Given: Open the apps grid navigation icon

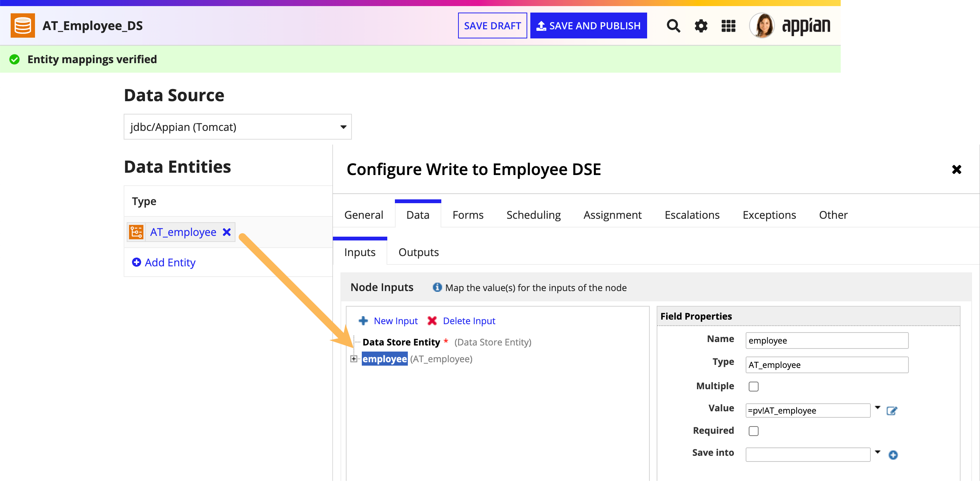Looking at the screenshot, I should (728, 26).
